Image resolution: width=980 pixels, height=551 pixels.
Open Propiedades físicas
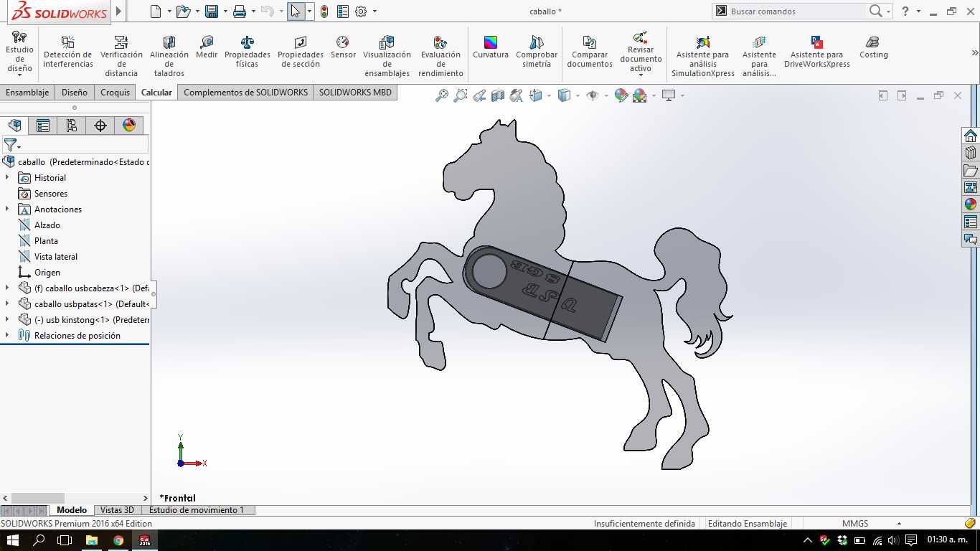coord(248,52)
